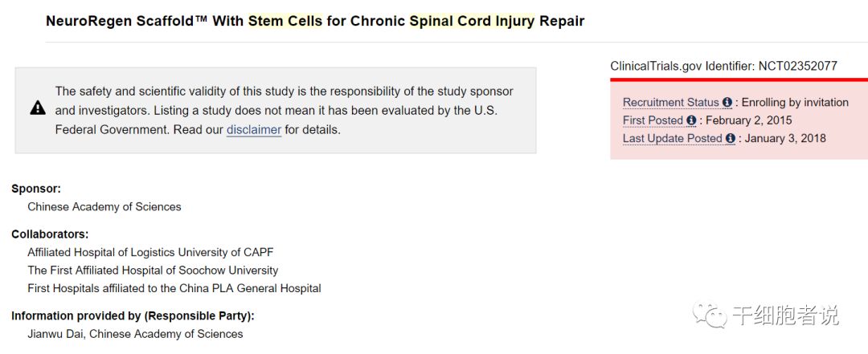Select First Affiliated Hospital of Soochow University

click(x=153, y=271)
